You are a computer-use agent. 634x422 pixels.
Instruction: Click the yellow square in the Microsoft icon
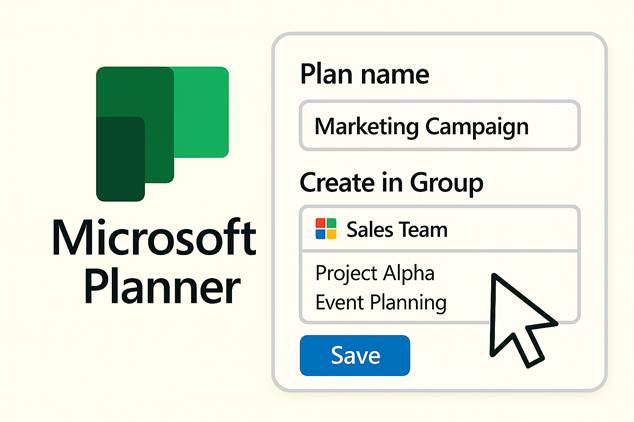[332, 235]
